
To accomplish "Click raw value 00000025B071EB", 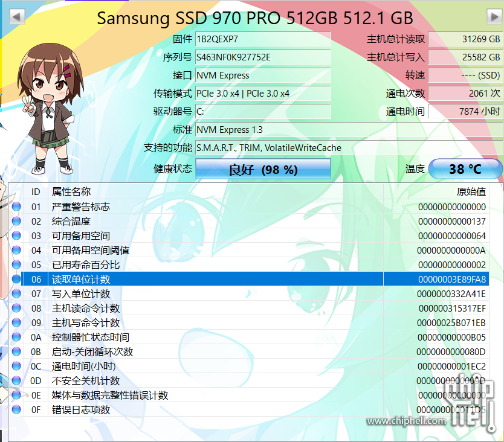I will (451, 323).
